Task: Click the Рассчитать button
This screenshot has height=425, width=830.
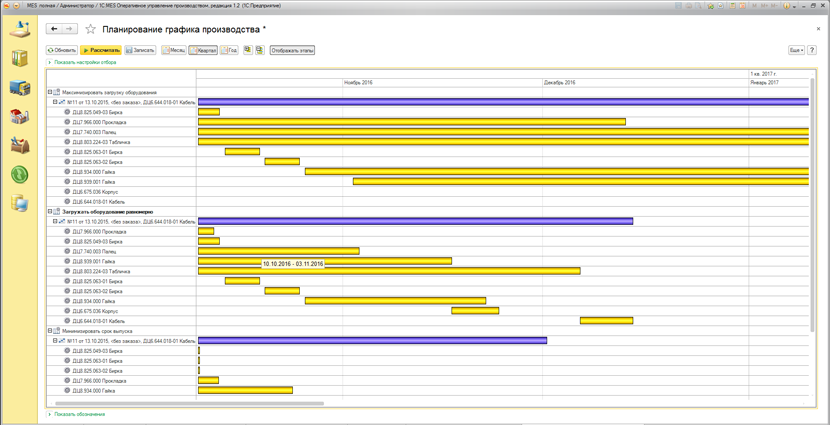Action: pos(101,50)
